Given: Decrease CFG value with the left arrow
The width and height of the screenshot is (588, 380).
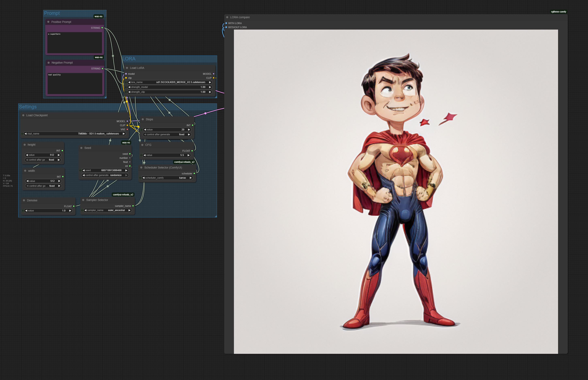Looking at the screenshot, I should pyautogui.click(x=145, y=155).
